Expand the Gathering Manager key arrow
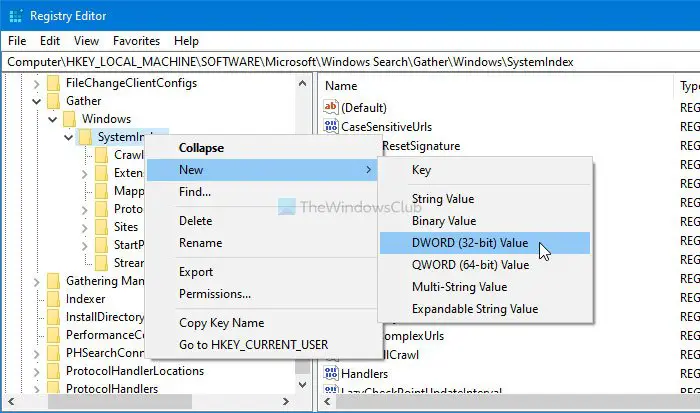700x413 pixels. pyautogui.click(x=37, y=282)
